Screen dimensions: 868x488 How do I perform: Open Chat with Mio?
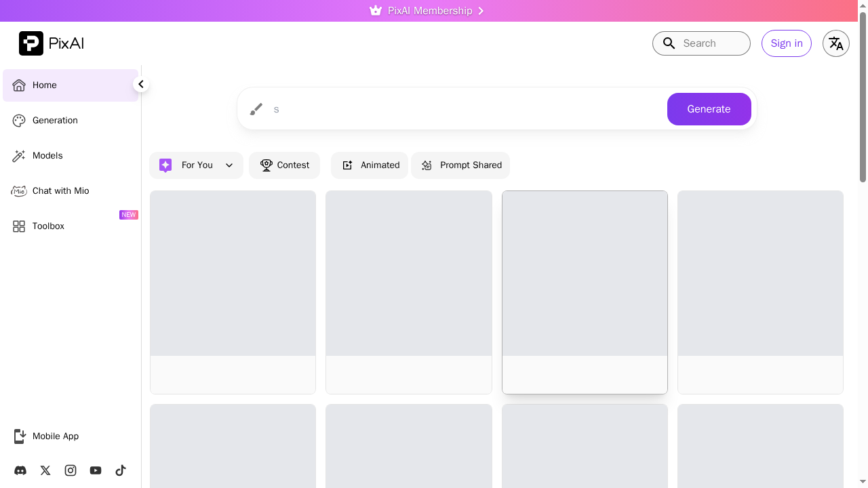[60, 191]
